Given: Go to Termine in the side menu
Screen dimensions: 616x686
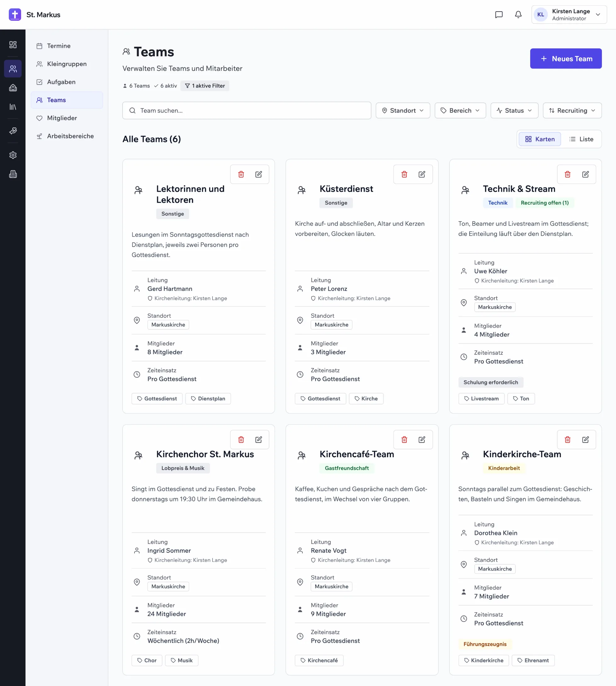Looking at the screenshot, I should pos(67,46).
